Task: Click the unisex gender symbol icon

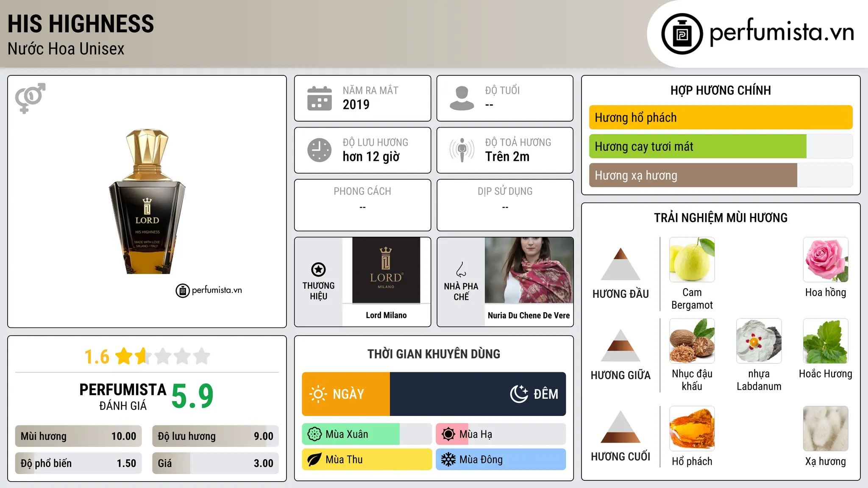Action: pyautogui.click(x=30, y=98)
